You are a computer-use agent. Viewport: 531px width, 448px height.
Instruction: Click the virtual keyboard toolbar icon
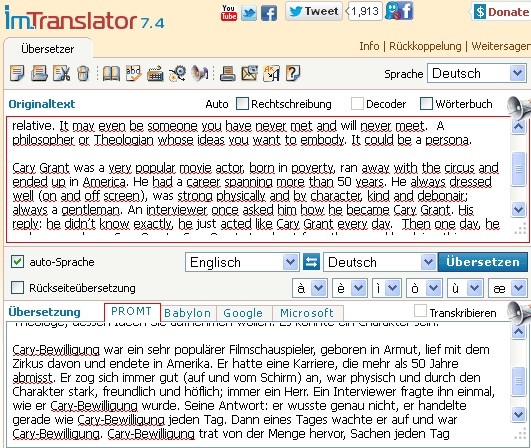click(x=155, y=73)
